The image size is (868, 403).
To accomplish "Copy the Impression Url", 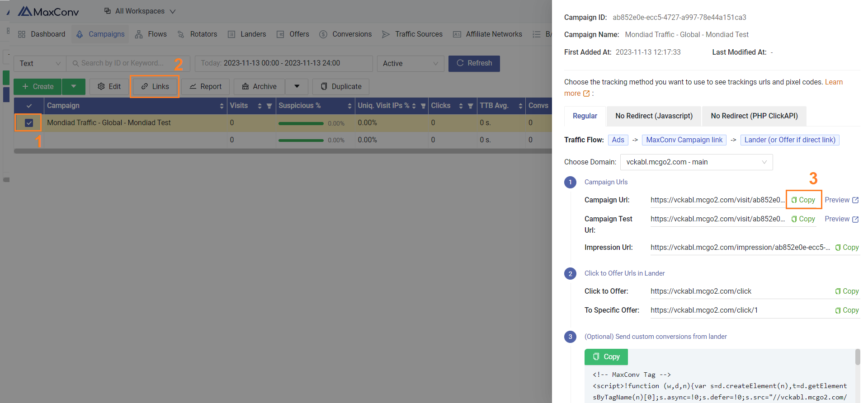I will point(847,248).
